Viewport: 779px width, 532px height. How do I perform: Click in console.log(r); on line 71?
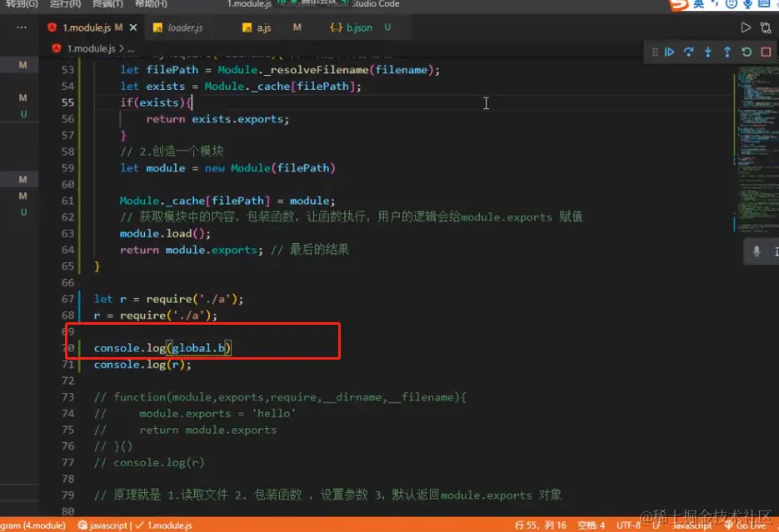[x=142, y=365]
